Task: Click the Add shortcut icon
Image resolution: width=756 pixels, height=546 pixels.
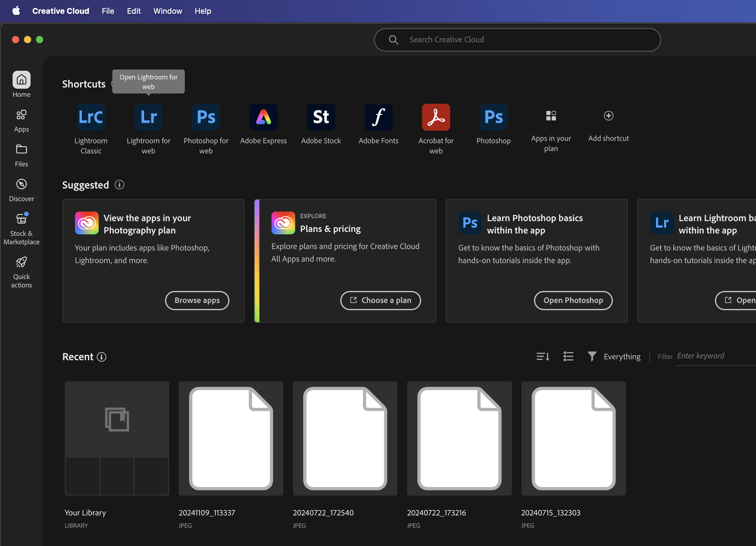Action: click(608, 116)
